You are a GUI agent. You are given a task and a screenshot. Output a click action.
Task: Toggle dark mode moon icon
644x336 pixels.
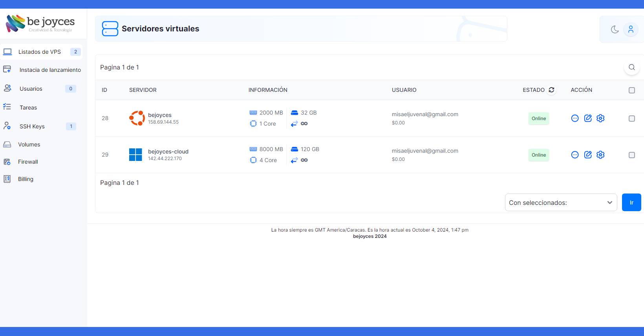point(615,29)
